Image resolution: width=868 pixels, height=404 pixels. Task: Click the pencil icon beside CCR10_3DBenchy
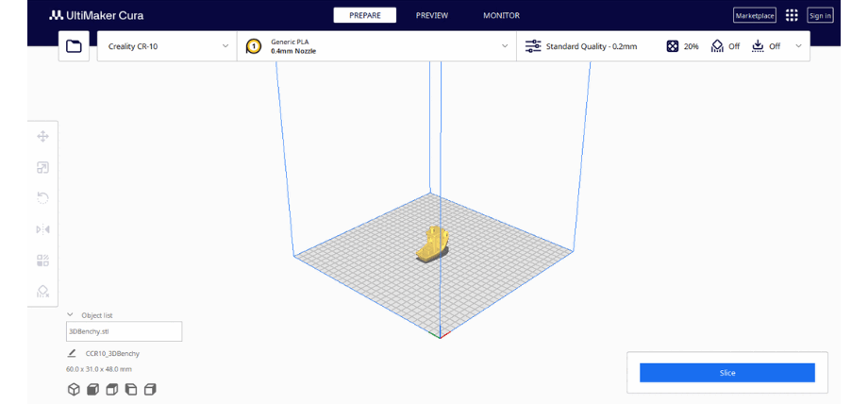click(x=72, y=353)
